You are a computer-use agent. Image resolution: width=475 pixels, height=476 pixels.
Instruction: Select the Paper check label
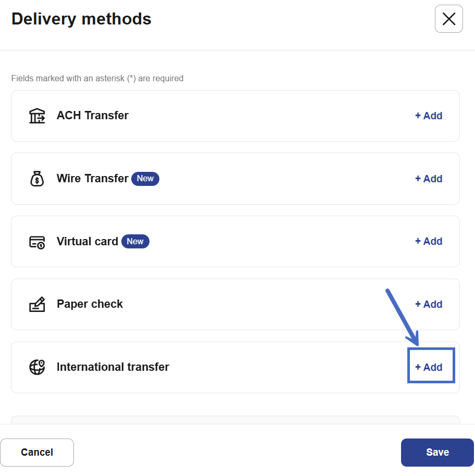[90, 304]
